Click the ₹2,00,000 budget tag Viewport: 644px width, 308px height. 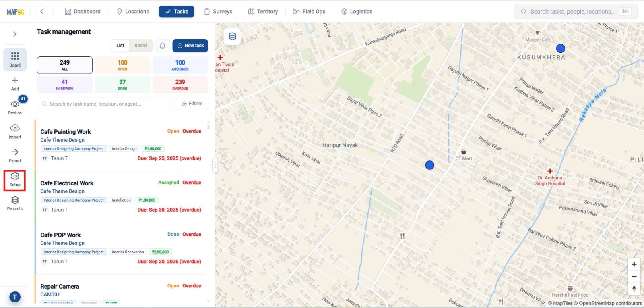(x=160, y=252)
